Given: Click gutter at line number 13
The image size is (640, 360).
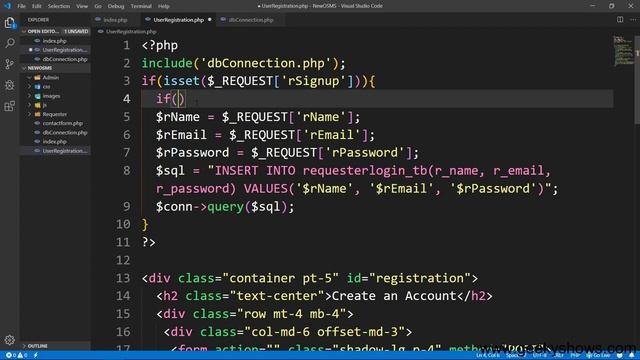Looking at the screenshot, I should coord(123,278).
